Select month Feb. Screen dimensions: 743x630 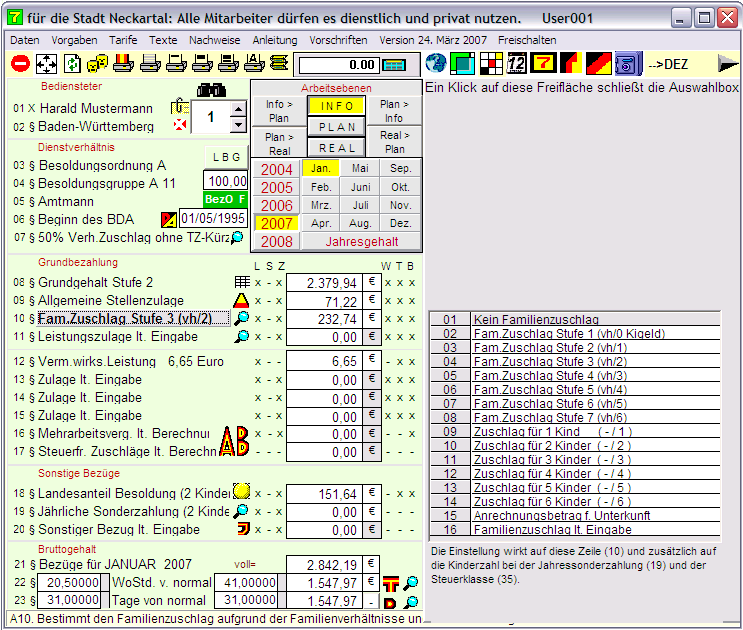click(321, 187)
